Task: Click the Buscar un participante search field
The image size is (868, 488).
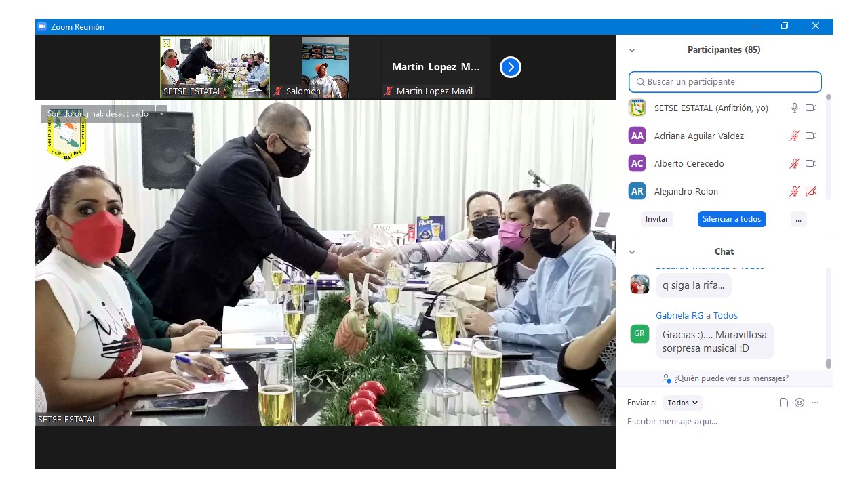Action: pos(726,82)
